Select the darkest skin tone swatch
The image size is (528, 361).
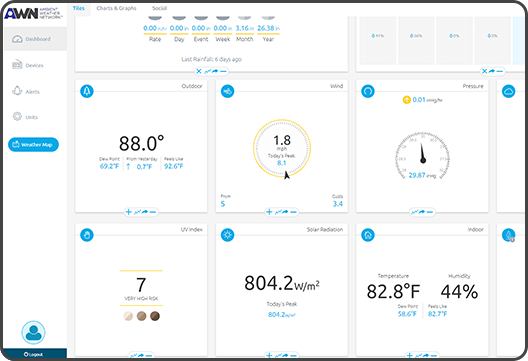coord(155,316)
